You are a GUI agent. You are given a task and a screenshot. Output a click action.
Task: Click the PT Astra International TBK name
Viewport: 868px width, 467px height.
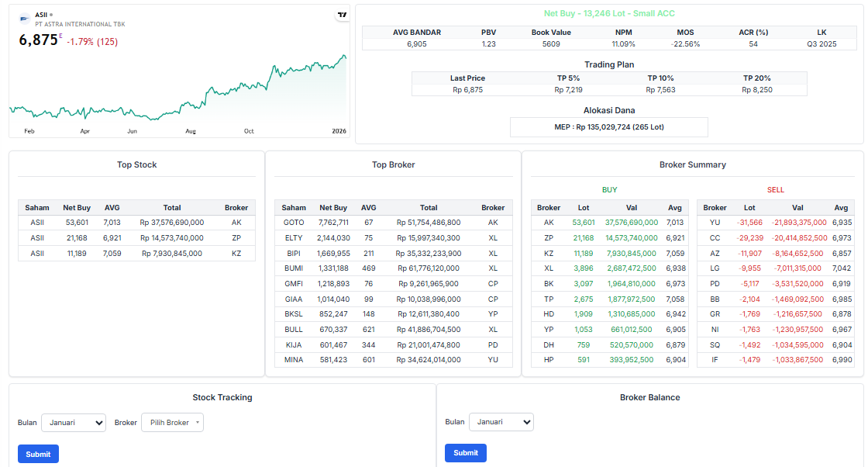click(80, 25)
